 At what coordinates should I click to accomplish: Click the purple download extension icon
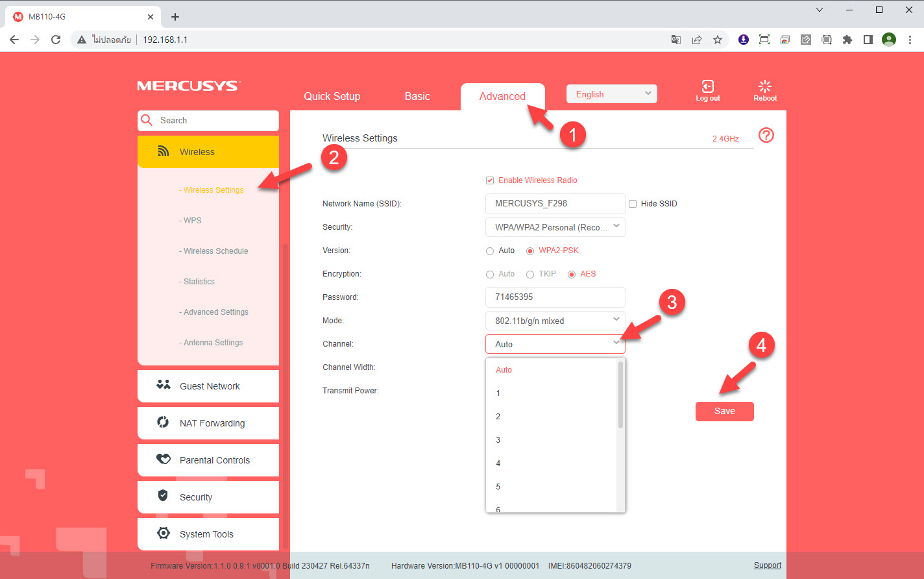pos(744,40)
